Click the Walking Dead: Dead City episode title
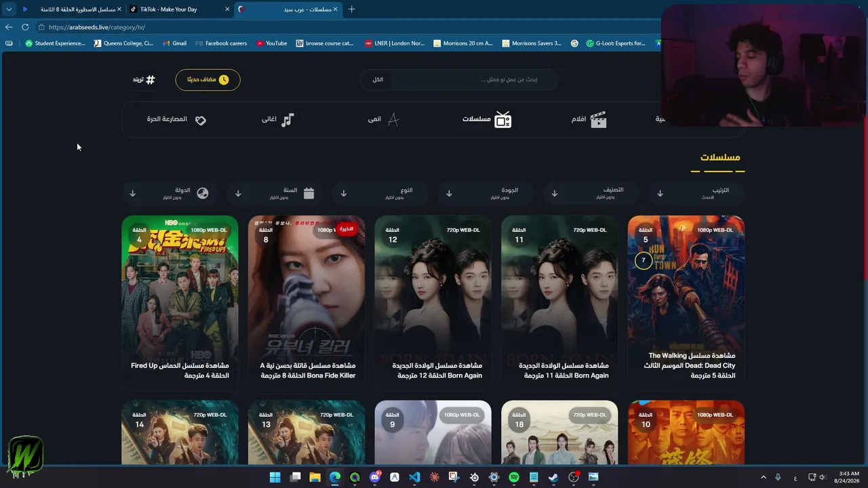This screenshot has height=488, width=868. point(690,365)
